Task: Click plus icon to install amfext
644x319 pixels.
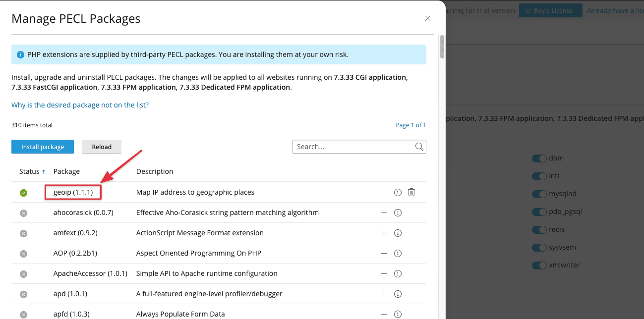Action: point(383,233)
